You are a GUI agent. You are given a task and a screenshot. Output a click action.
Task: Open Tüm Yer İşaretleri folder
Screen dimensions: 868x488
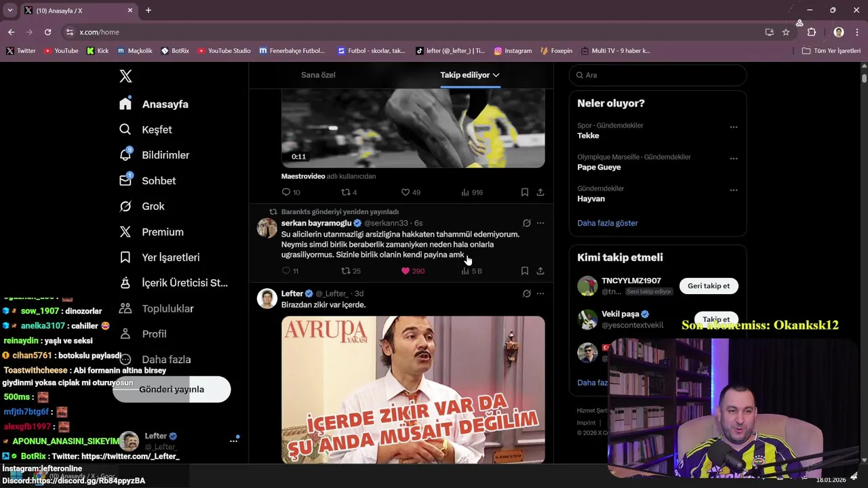(x=831, y=51)
